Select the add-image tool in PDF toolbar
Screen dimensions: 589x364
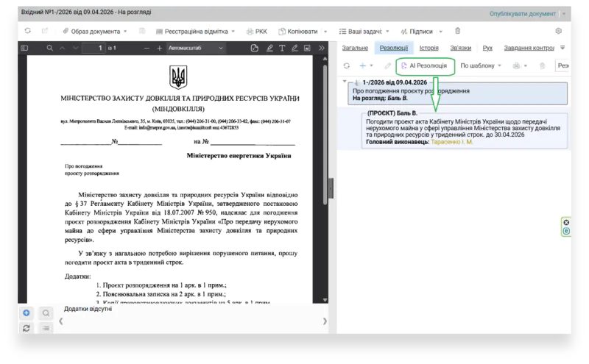(307, 48)
